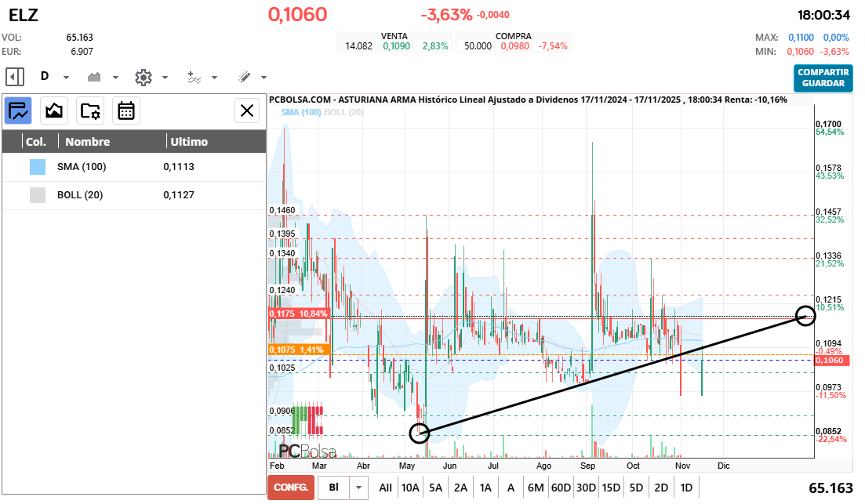865x504 pixels.
Task: Select the 10A time range
Action: 410,488
